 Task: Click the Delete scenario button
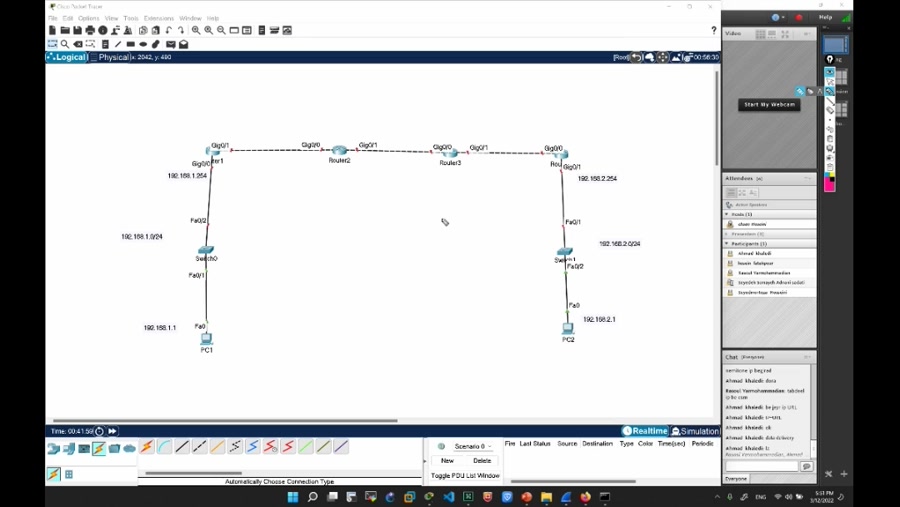482,460
